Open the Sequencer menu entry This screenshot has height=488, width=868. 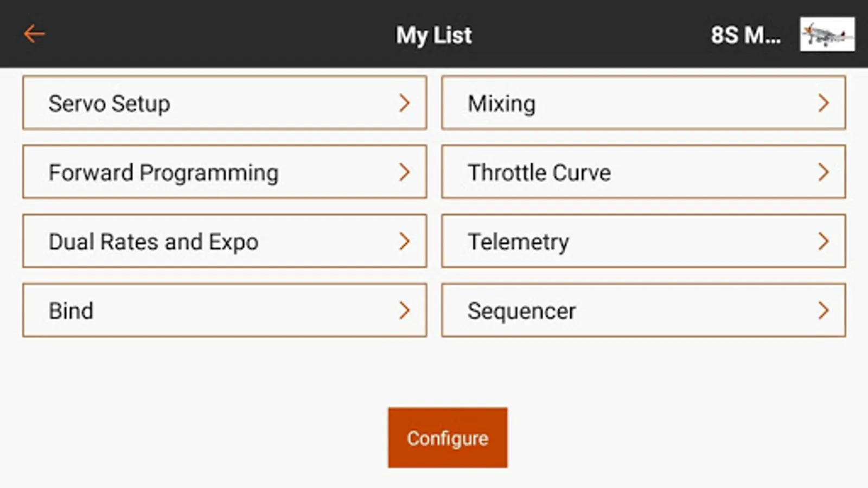click(643, 310)
